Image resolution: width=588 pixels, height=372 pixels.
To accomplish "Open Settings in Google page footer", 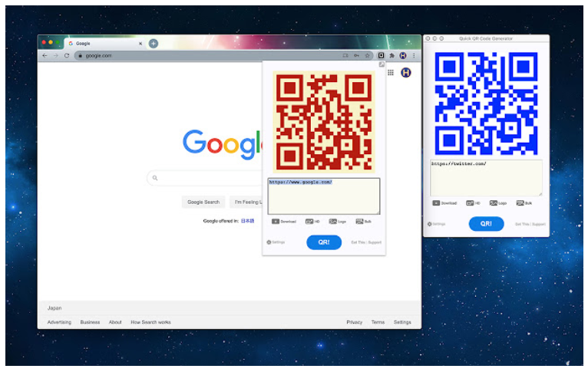I will pyautogui.click(x=402, y=322).
